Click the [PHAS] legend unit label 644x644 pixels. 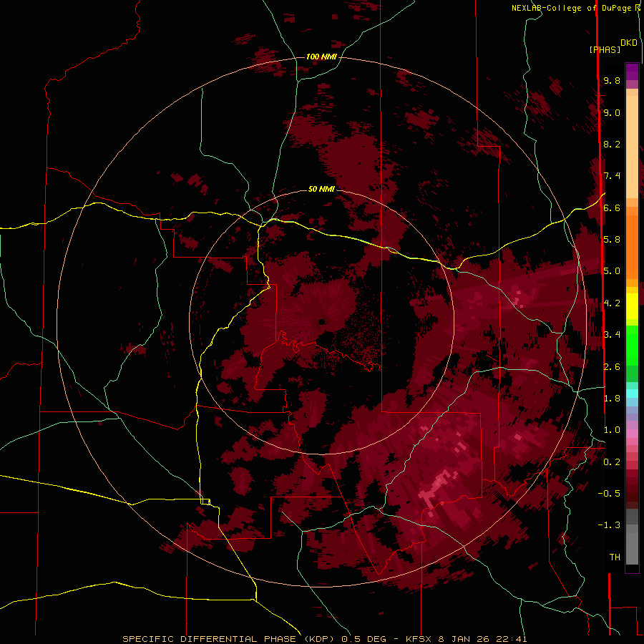(605, 49)
